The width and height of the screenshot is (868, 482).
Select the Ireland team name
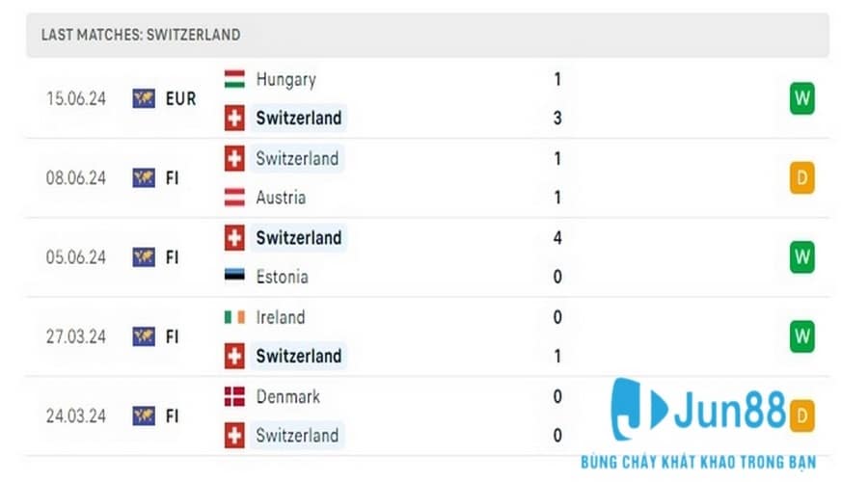(x=280, y=317)
